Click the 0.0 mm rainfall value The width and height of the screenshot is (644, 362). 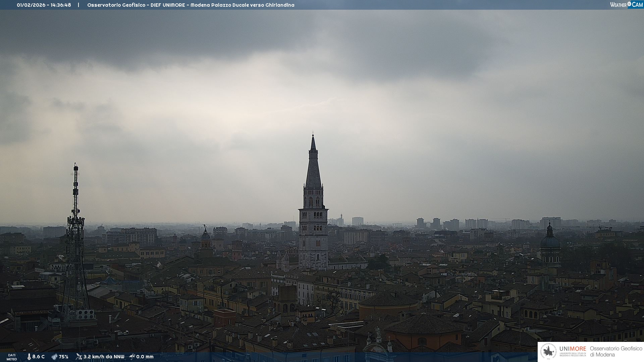(x=145, y=357)
